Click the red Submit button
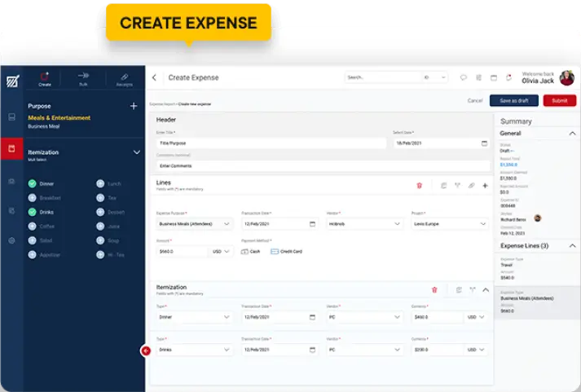 (560, 100)
